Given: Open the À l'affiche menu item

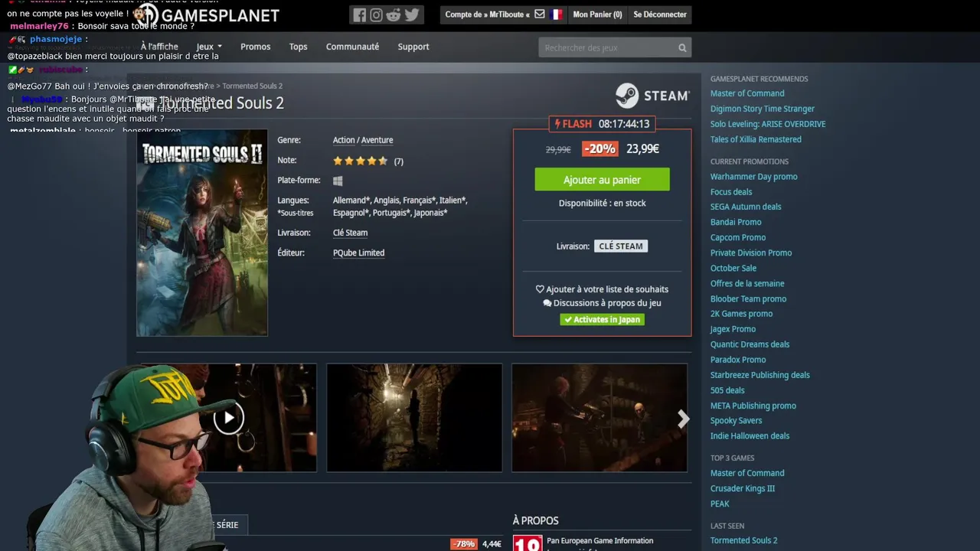Looking at the screenshot, I should tap(159, 47).
